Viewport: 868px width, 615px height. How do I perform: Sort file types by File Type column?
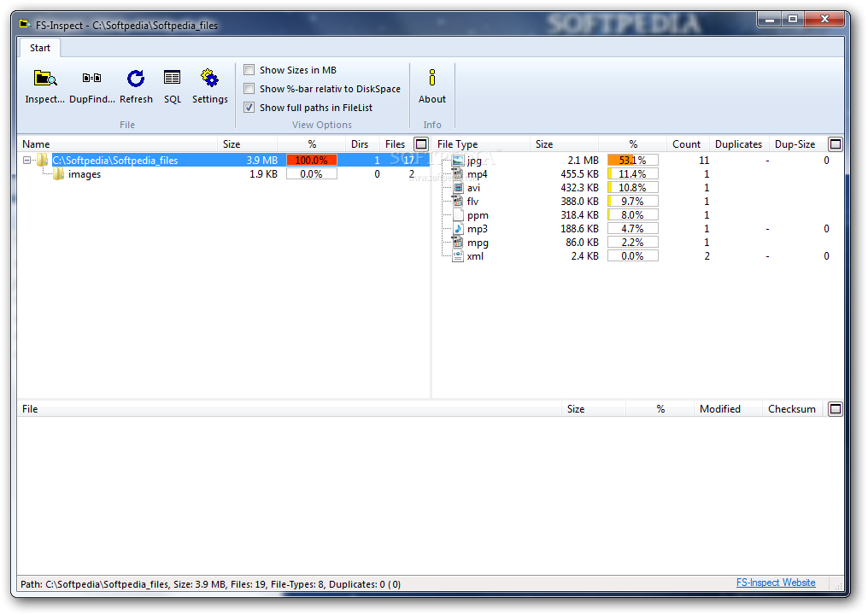point(480,144)
